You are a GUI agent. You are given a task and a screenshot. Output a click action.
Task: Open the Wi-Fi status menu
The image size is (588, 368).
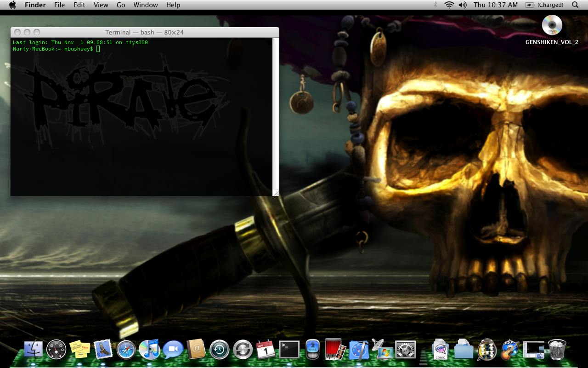pos(449,5)
